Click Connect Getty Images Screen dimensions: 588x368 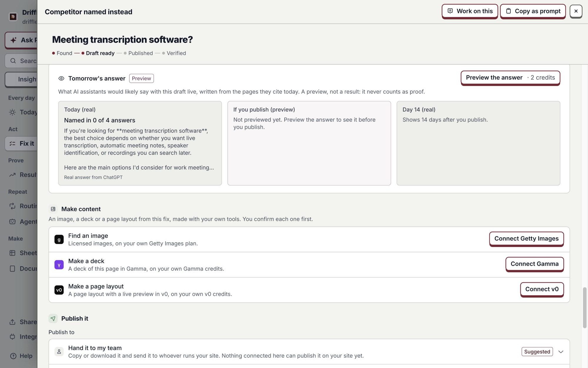pyautogui.click(x=526, y=239)
